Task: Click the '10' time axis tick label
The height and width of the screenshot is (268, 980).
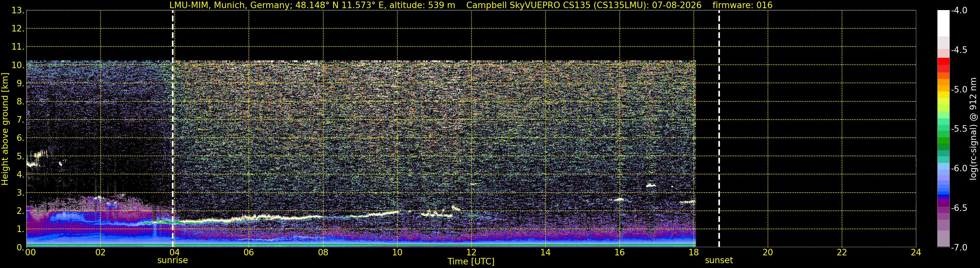Action: coord(397,252)
